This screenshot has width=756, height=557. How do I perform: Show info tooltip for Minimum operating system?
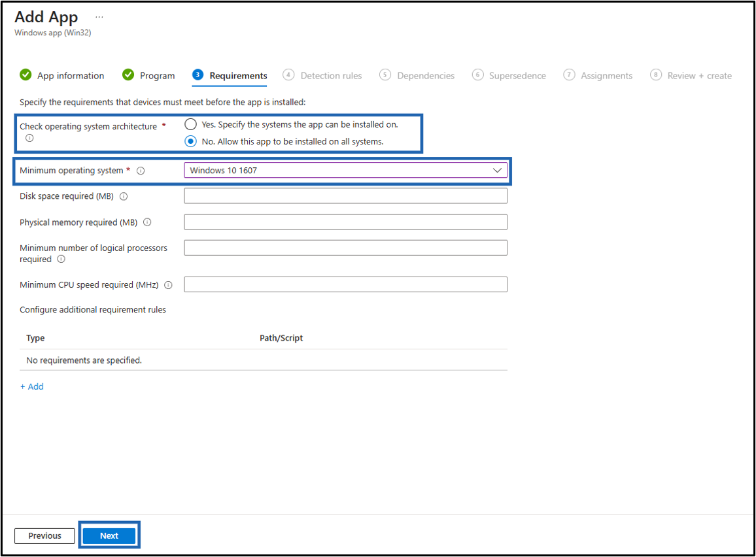(x=141, y=171)
